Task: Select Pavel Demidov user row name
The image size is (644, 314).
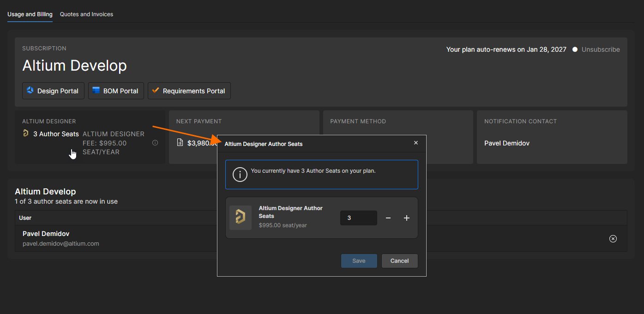Action: click(x=46, y=234)
